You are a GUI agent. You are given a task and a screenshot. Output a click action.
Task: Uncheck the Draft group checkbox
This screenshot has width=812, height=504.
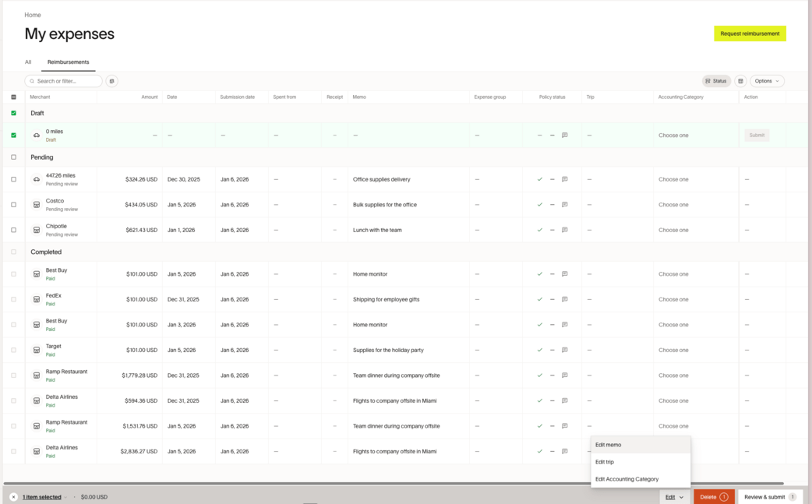click(x=13, y=113)
